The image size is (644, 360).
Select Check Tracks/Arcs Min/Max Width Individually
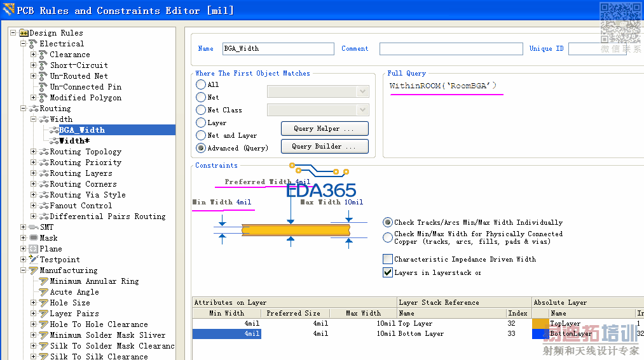click(387, 222)
